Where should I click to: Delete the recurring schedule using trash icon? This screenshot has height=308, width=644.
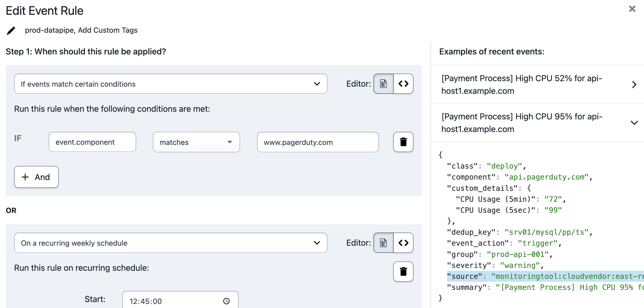[x=403, y=272]
